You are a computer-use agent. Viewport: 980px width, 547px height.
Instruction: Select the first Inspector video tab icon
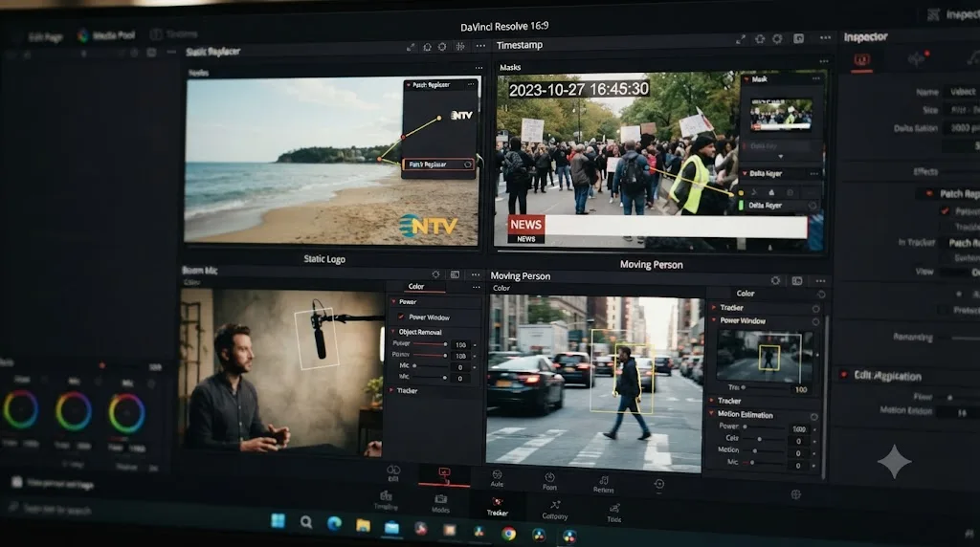point(862,60)
